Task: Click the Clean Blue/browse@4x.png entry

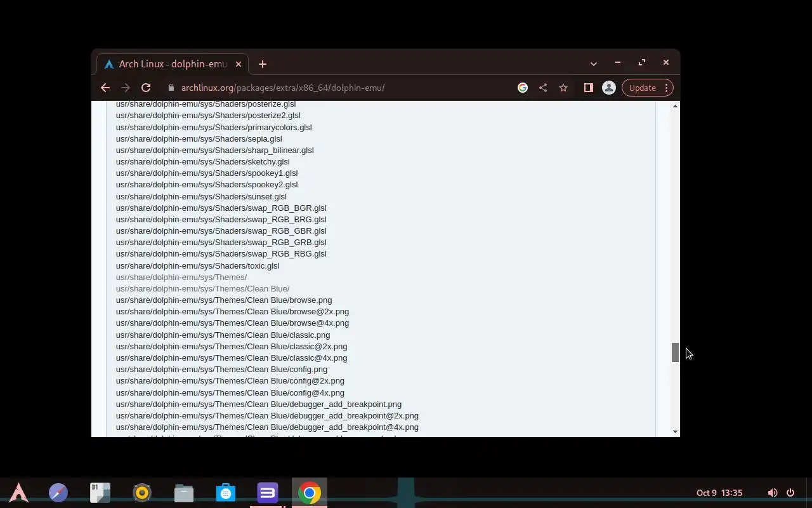Action: tap(232, 323)
